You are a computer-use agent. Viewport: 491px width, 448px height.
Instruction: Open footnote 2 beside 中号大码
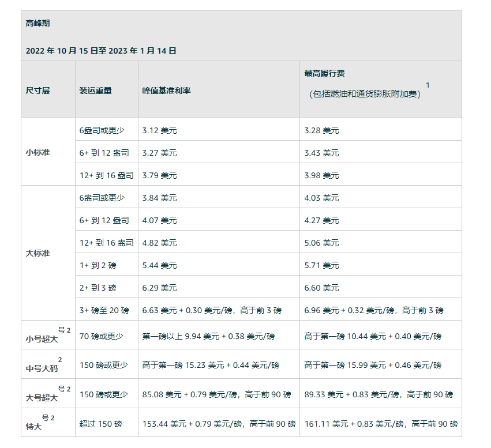coord(60,360)
